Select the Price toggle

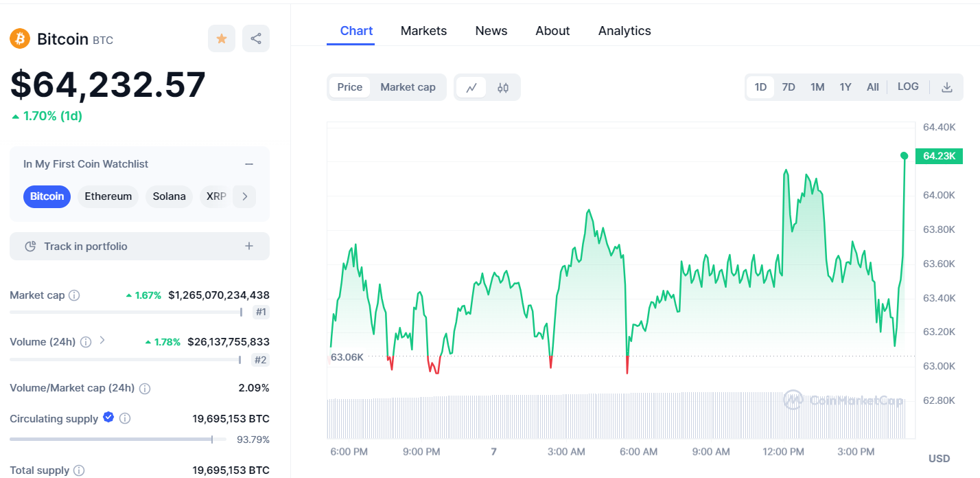[350, 87]
